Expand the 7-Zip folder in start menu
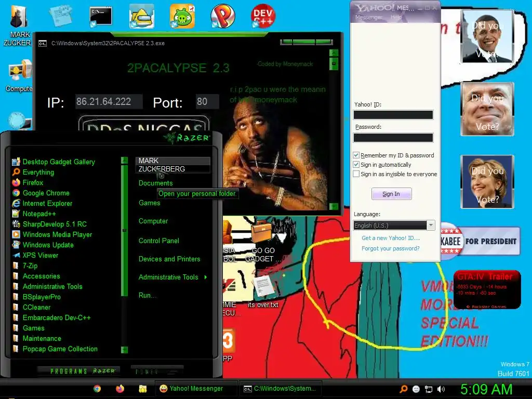The height and width of the screenshot is (399, 532). point(25,265)
